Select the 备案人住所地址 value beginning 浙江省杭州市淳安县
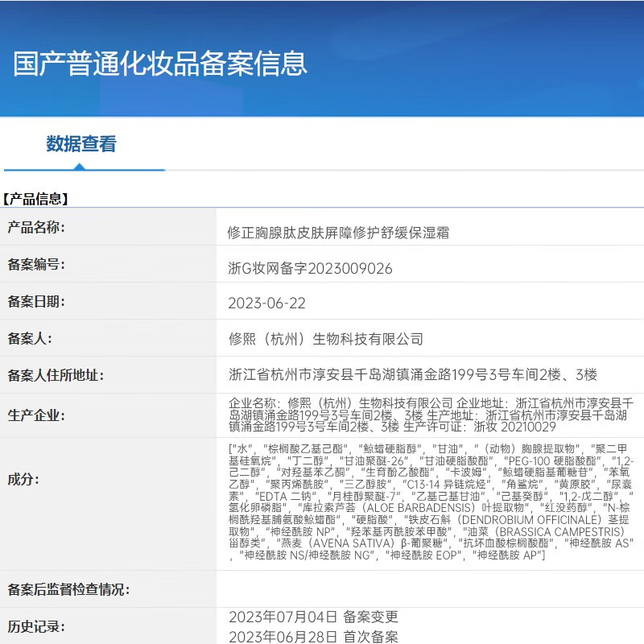 [413, 374]
